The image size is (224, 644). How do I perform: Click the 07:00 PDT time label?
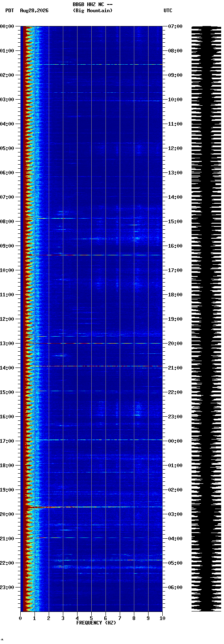click(x=7, y=197)
